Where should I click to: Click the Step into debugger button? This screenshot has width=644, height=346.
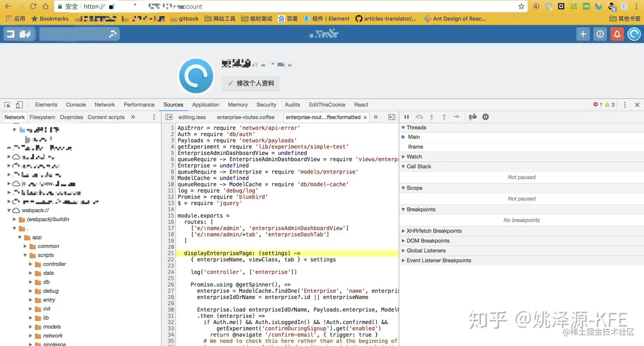click(x=432, y=117)
